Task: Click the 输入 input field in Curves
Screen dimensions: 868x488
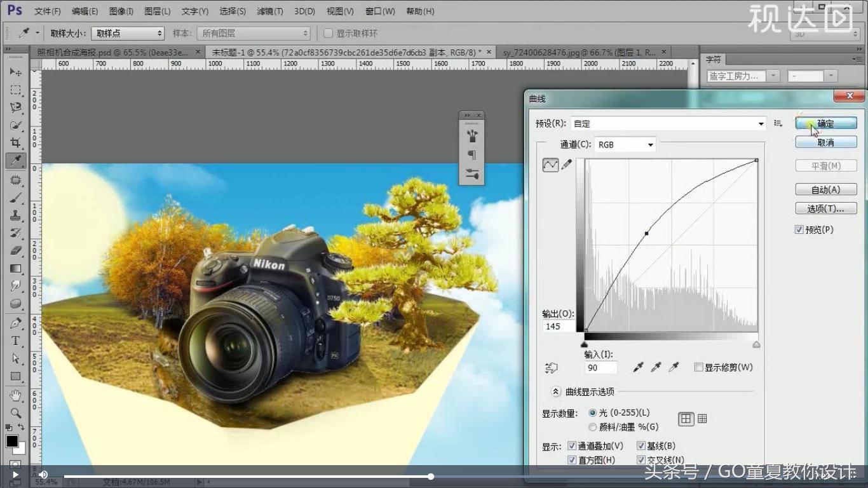Action: click(600, 367)
